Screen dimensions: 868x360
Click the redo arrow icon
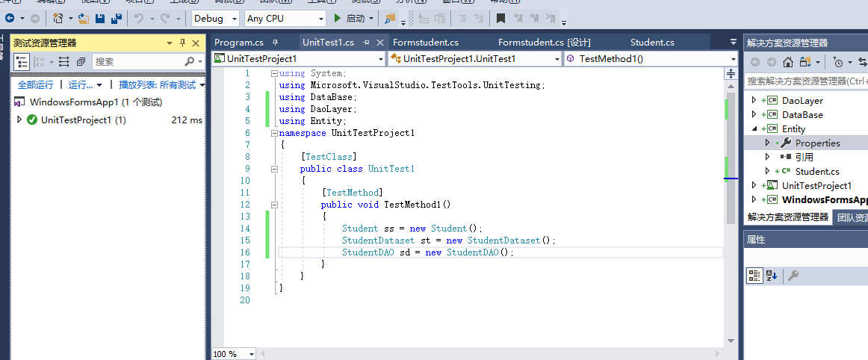coord(165,18)
